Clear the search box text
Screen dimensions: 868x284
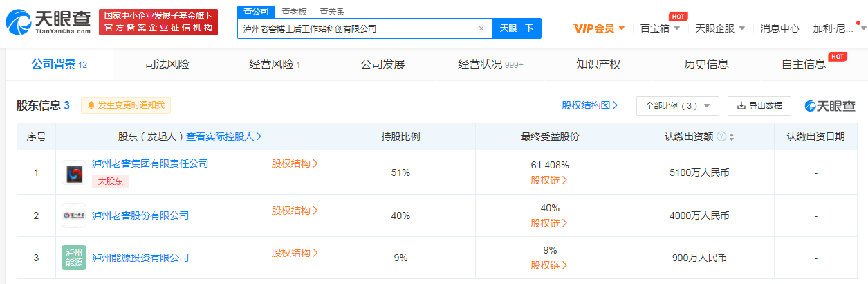click(481, 28)
